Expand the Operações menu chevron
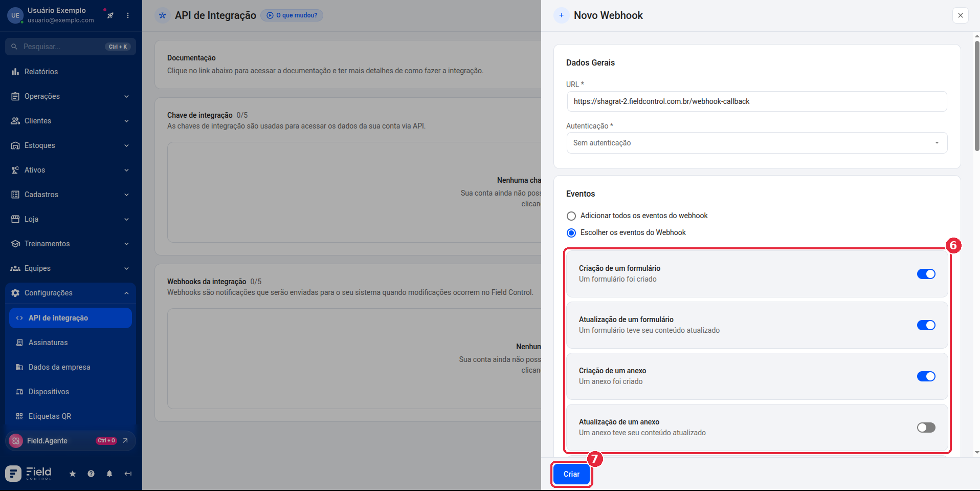The height and width of the screenshot is (491, 980). (126, 96)
